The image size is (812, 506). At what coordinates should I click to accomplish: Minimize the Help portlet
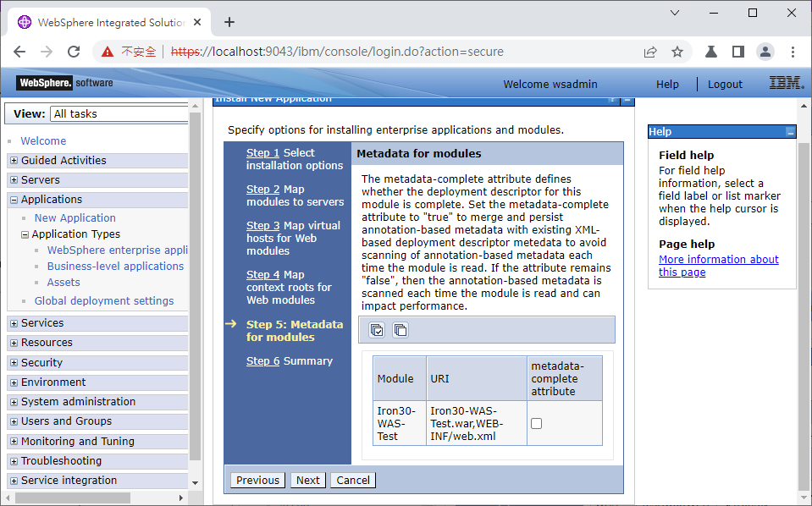790,132
